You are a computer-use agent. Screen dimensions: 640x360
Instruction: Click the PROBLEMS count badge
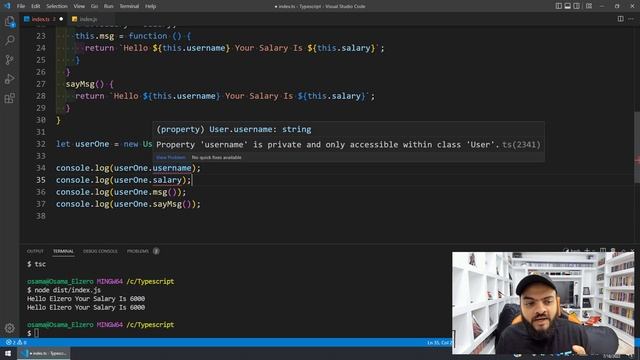pos(156,251)
